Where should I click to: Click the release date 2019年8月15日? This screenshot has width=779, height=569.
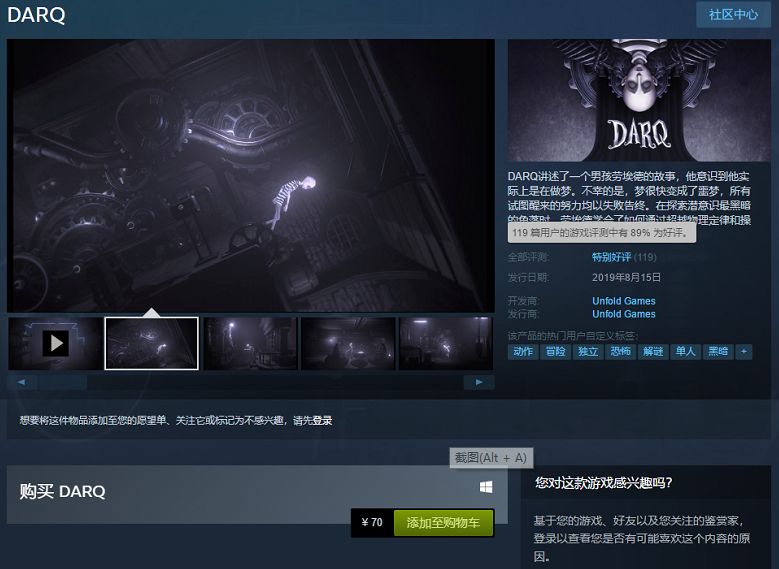(x=626, y=277)
